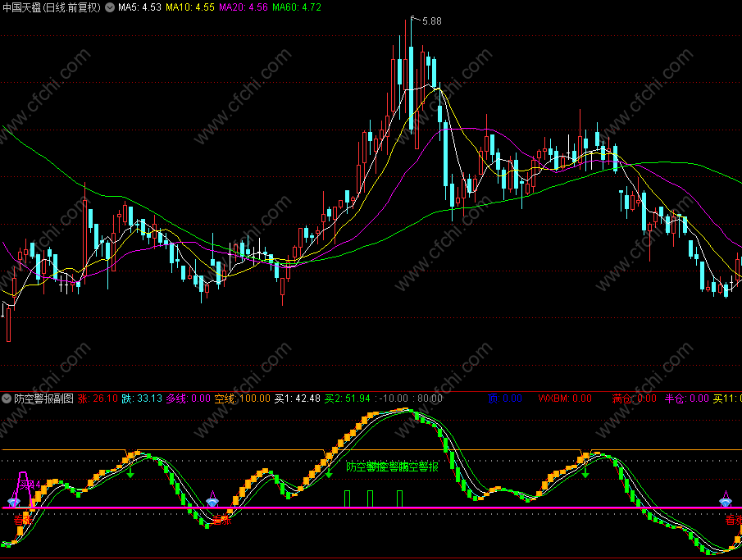Click the leftmost diamond signal icon
The image size is (742, 560).
click(14, 501)
